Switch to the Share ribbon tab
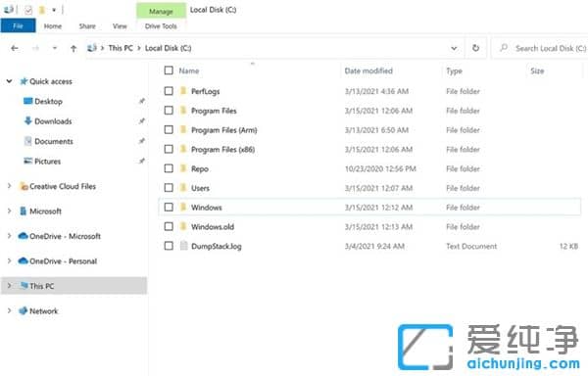588x376 pixels. tap(87, 26)
